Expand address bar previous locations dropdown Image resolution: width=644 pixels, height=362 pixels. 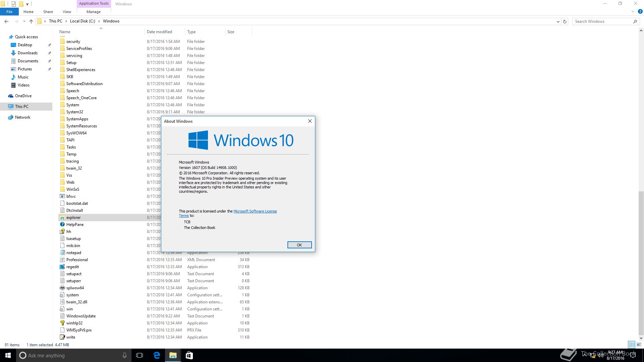(x=558, y=21)
